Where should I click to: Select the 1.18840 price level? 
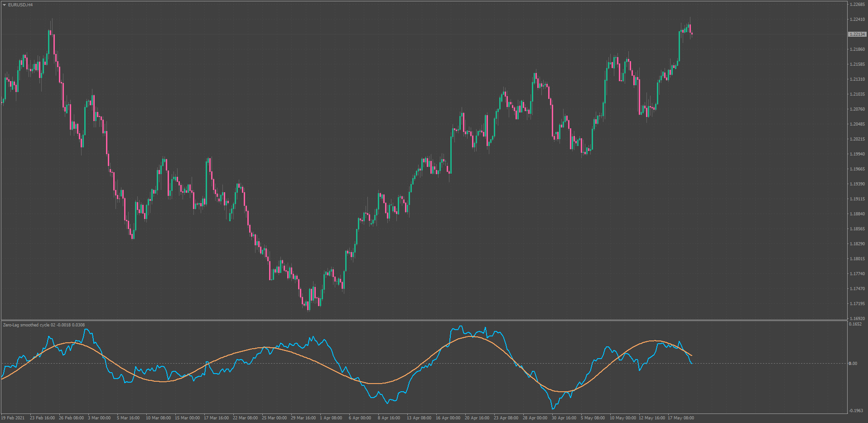click(x=858, y=214)
